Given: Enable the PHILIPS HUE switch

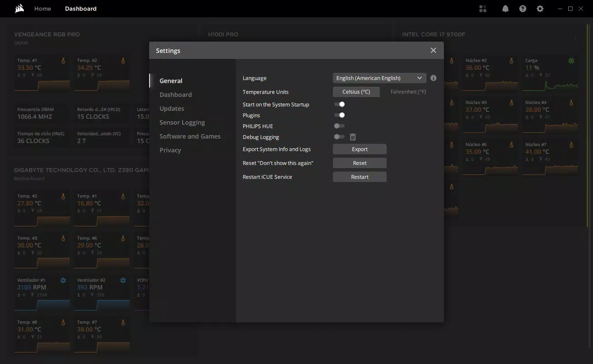Looking at the screenshot, I should 340,126.
